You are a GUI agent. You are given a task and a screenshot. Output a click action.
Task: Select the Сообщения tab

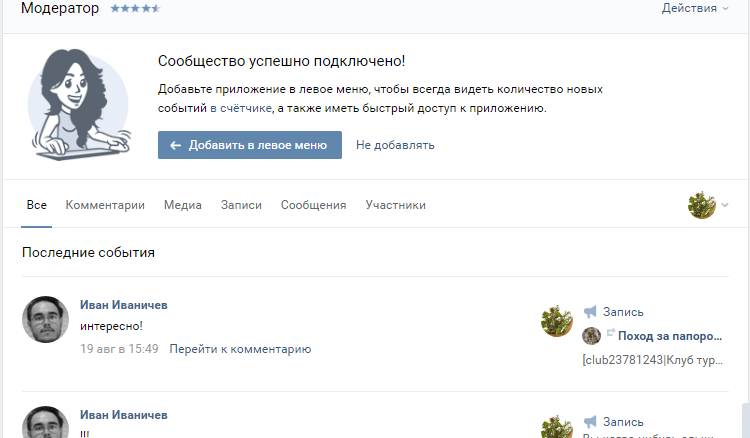coord(313,205)
